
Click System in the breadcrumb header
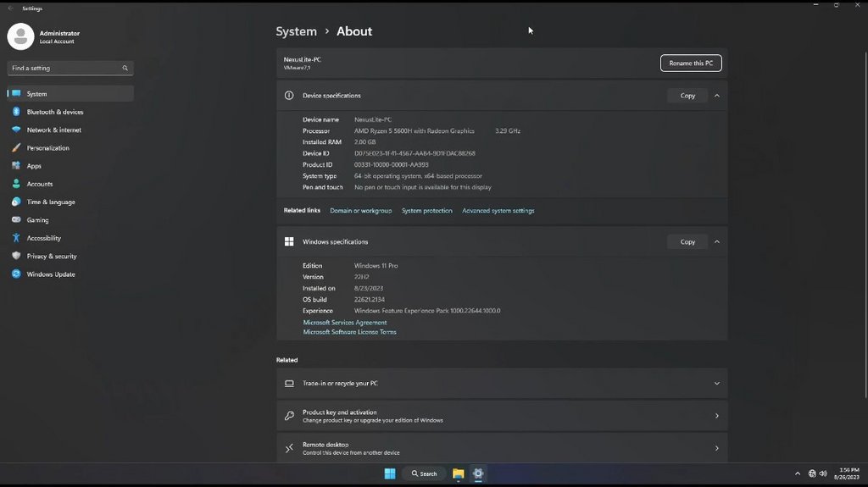(296, 31)
